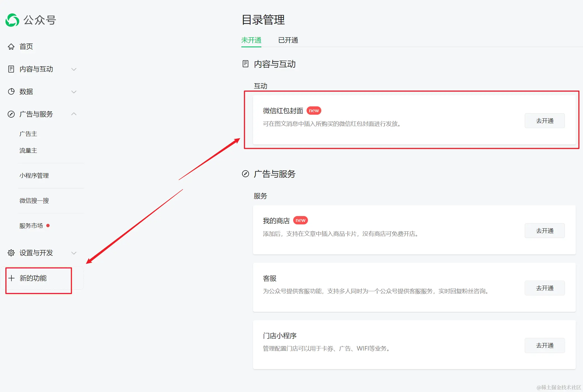Click the 目录管理 page heading
Viewport: 583px width, 392px height.
[x=263, y=20]
